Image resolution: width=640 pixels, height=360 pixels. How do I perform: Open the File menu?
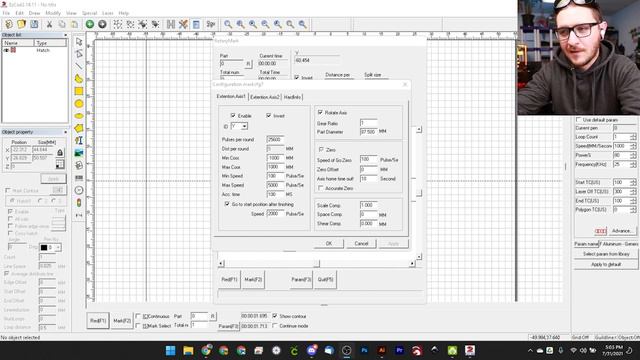(6, 13)
